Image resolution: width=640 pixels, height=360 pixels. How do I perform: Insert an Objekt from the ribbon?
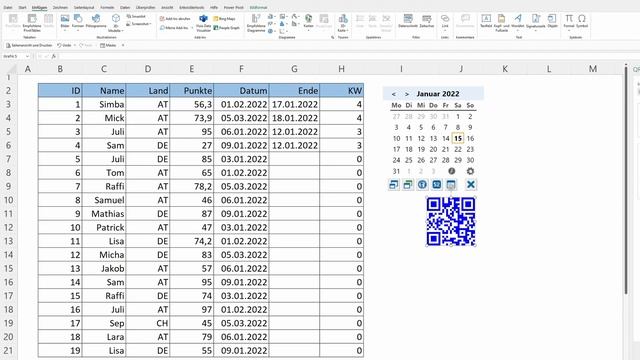(x=552, y=21)
